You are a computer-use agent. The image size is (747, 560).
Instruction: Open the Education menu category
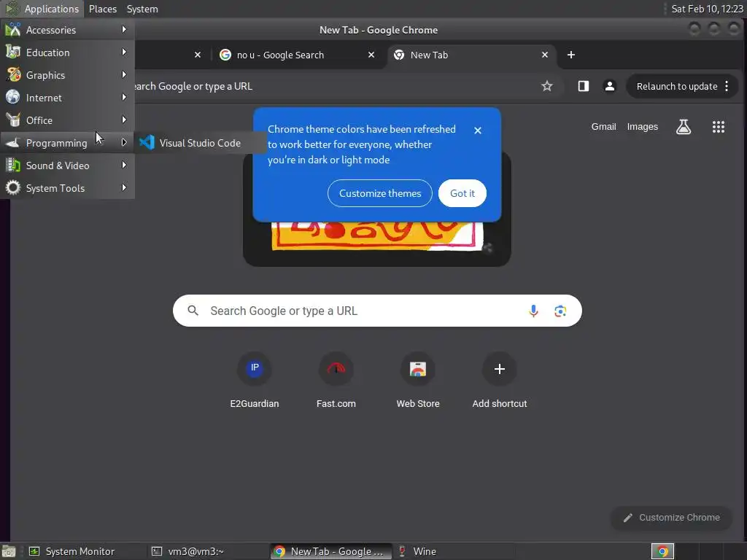pos(67,52)
